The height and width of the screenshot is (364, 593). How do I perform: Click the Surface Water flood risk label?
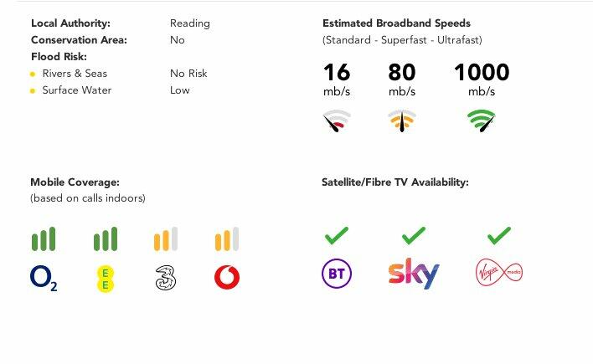[76, 90]
